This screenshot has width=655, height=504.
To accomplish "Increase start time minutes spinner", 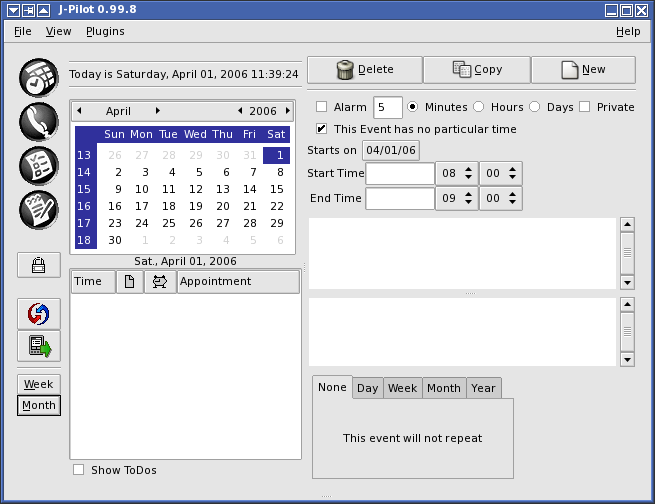I will point(513,170).
